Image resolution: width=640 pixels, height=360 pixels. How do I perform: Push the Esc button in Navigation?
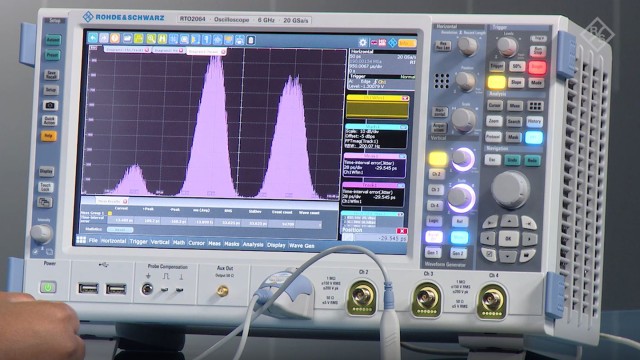pos(493,160)
